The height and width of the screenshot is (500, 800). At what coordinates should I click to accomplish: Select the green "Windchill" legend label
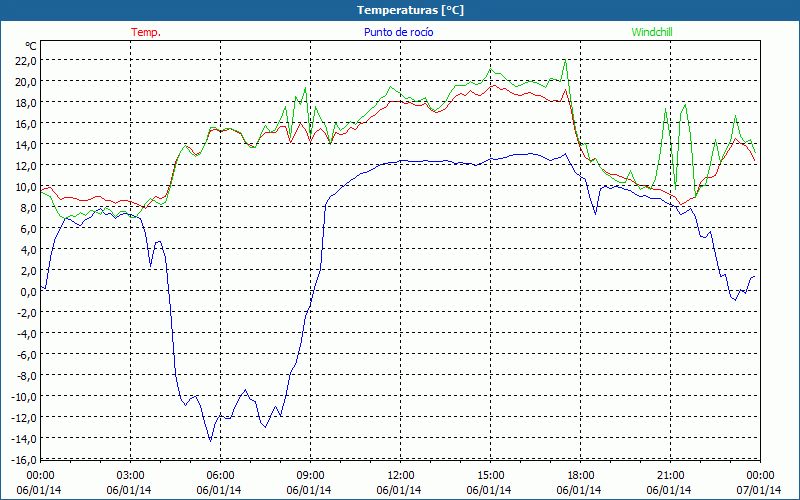coord(652,32)
